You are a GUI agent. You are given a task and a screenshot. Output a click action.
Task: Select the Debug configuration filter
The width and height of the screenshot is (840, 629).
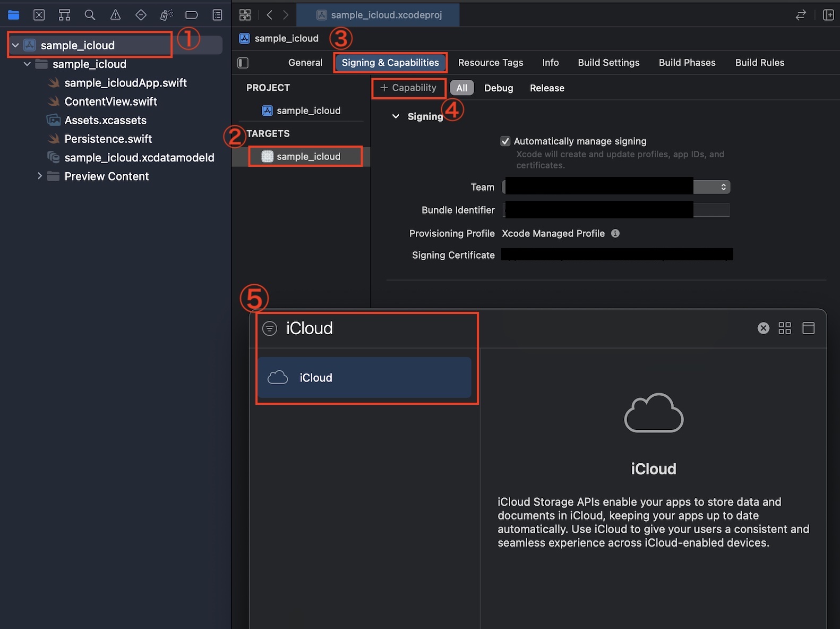coord(499,88)
